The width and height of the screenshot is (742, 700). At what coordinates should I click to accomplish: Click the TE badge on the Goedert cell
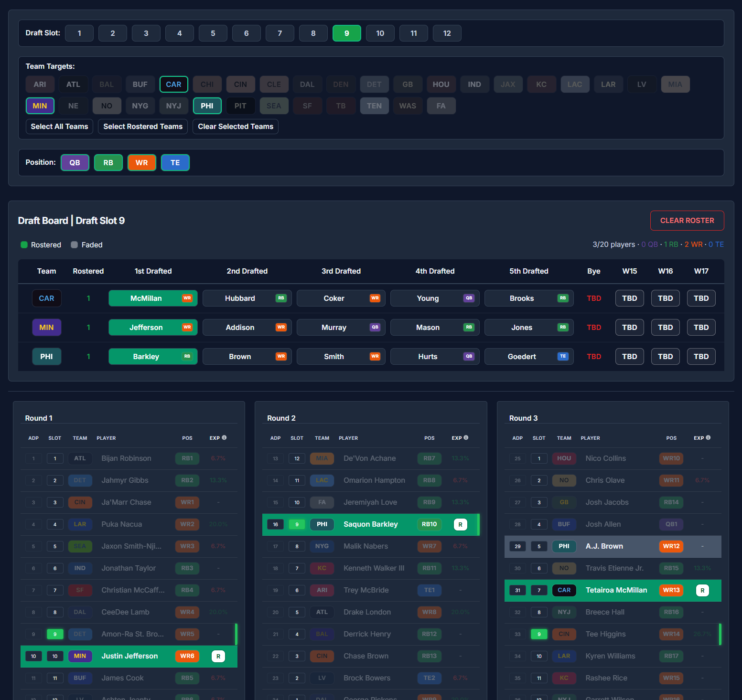(x=563, y=356)
